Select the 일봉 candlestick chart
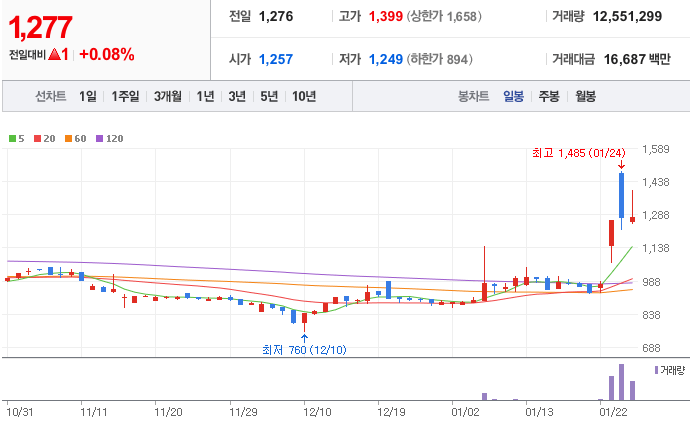The image size is (690, 422). point(514,96)
